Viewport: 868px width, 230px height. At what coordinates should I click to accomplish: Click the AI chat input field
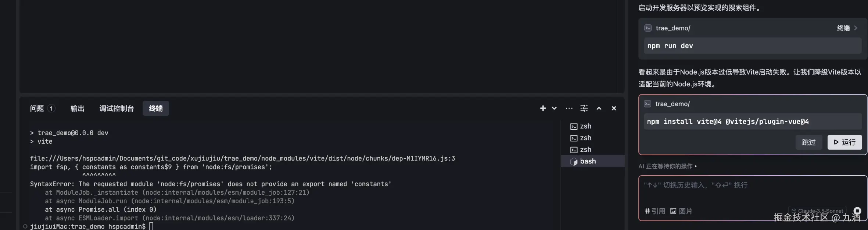(750, 191)
